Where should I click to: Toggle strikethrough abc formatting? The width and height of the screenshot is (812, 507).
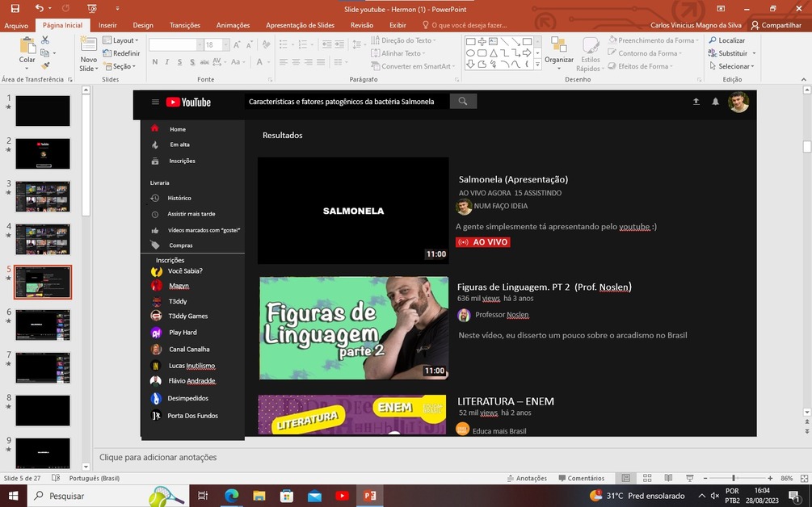point(204,61)
